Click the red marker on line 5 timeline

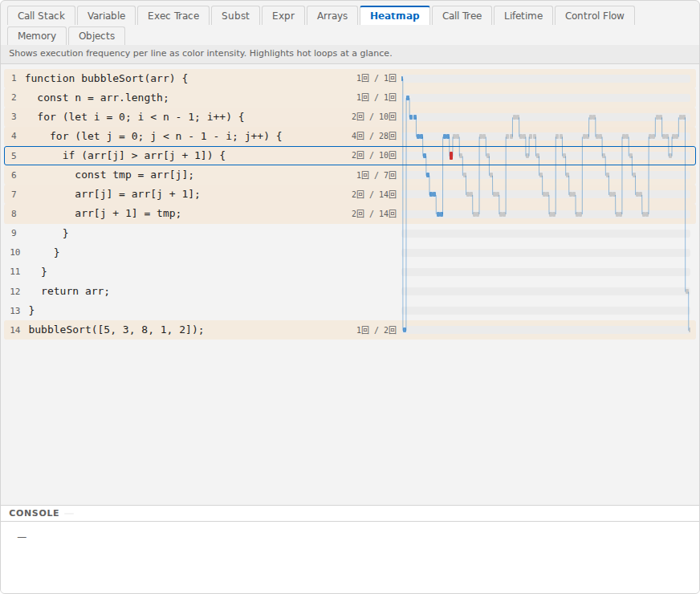[451, 155]
